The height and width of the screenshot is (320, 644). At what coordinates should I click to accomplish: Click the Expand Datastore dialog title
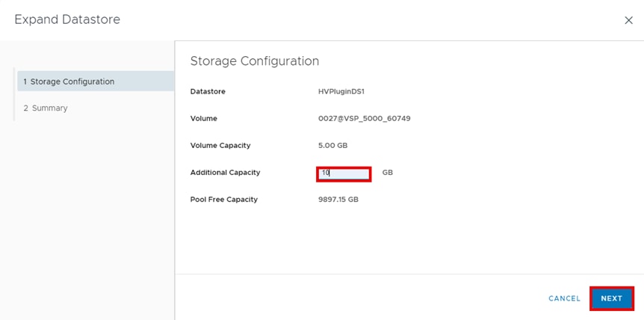coord(67,19)
